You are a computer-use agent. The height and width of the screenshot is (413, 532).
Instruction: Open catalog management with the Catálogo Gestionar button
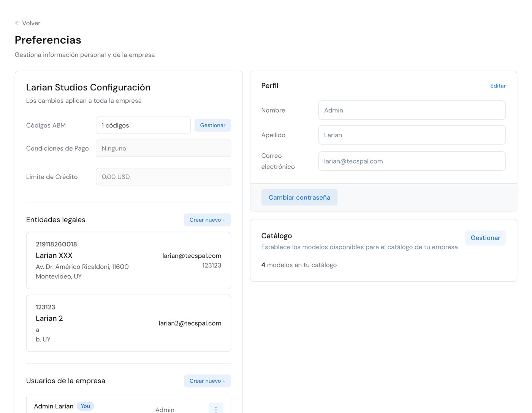coord(485,238)
